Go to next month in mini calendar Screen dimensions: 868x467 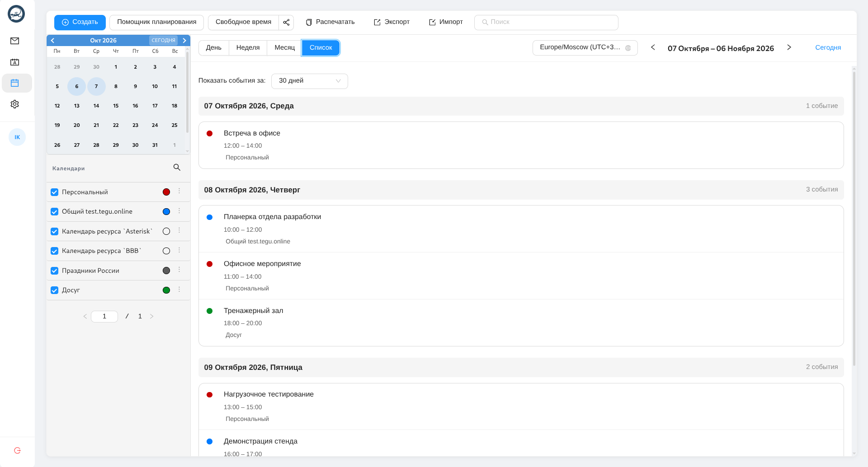point(184,41)
